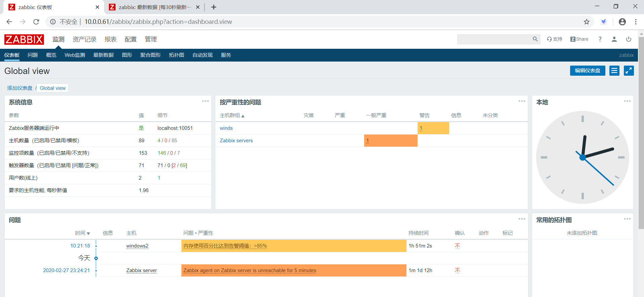Click the bird extension icon
This screenshot has height=297, width=644.
click(x=604, y=22)
